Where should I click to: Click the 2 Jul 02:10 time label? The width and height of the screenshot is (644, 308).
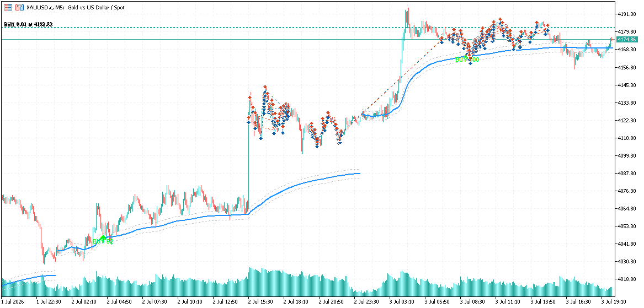click(x=84, y=301)
